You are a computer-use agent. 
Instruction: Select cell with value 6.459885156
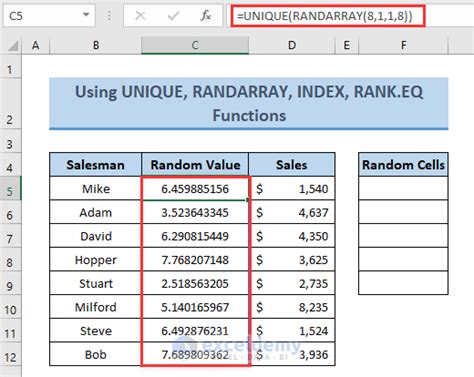tap(195, 189)
